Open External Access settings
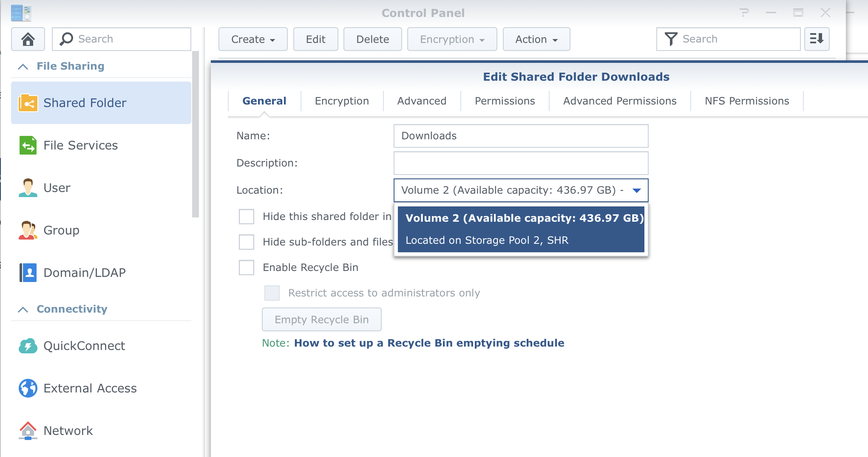Image resolution: width=868 pixels, height=457 pixels. point(101,388)
